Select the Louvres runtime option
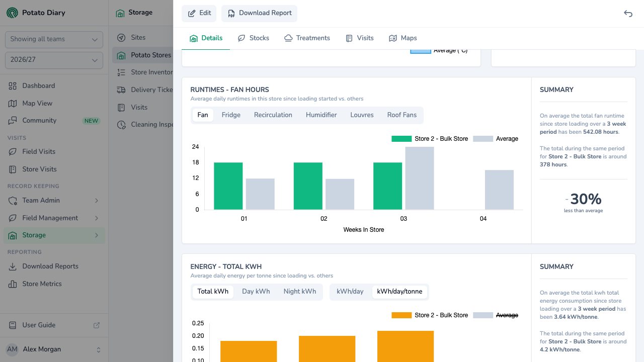This screenshot has width=644, height=362. 362,115
